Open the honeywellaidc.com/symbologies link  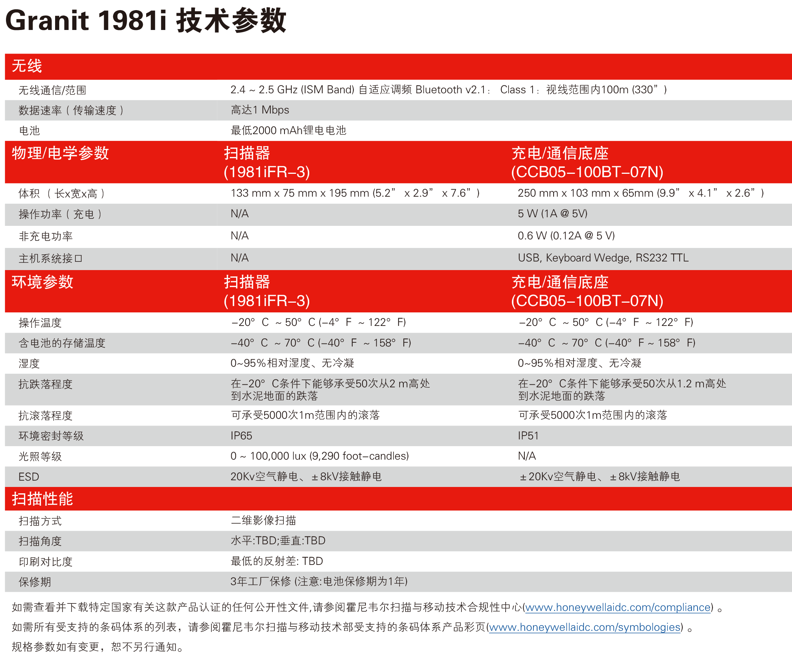coord(584,627)
